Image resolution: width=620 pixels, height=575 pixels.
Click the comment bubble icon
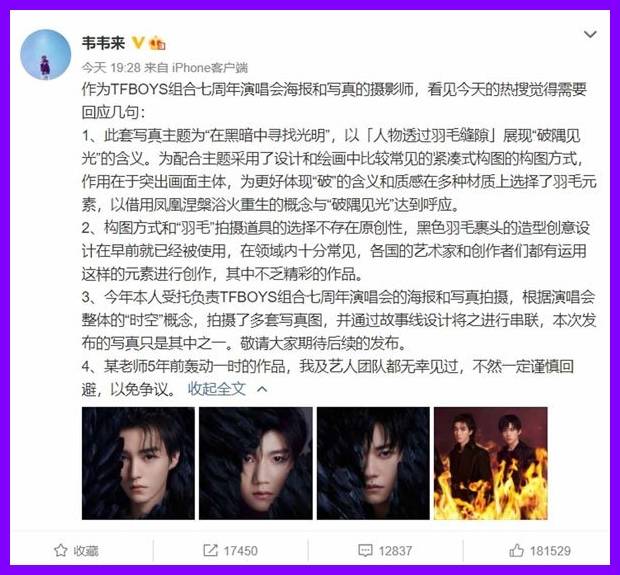click(x=365, y=550)
